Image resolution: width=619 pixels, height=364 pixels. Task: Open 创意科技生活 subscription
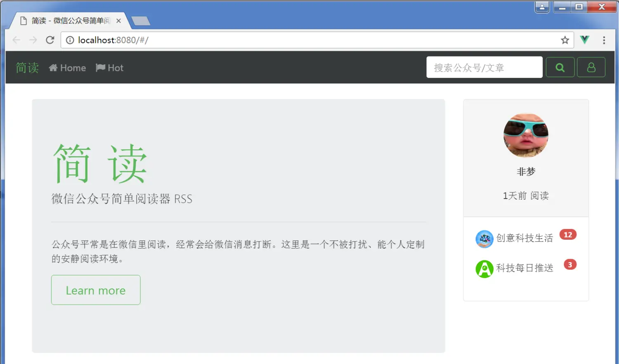tap(524, 238)
